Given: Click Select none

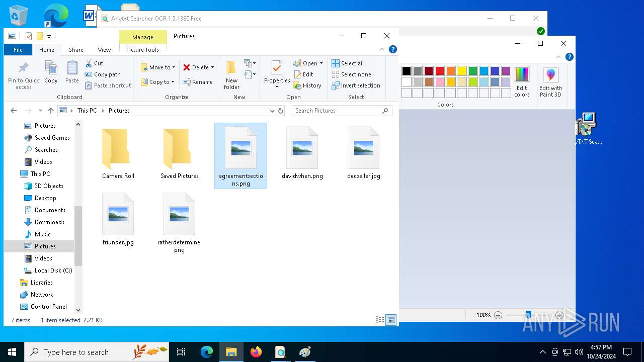Looking at the screenshot, I should [x=351, y=74].
